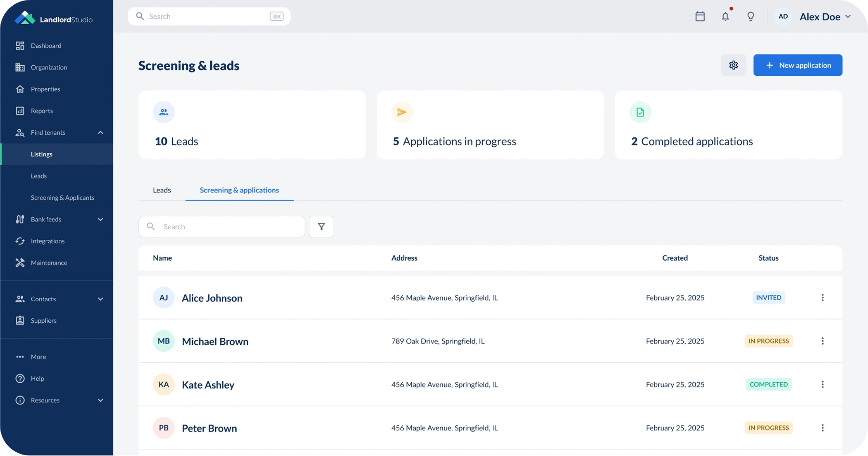Open the Alex Doe account dropdown
Viewport: 868px width, 456px height.
[826, 17]
